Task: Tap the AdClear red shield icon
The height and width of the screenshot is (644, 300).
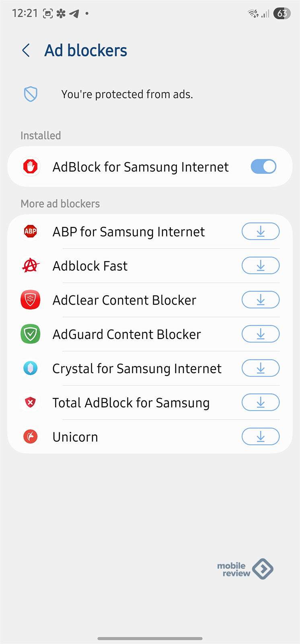Action: pyautogui.click(x=31, y=300)
